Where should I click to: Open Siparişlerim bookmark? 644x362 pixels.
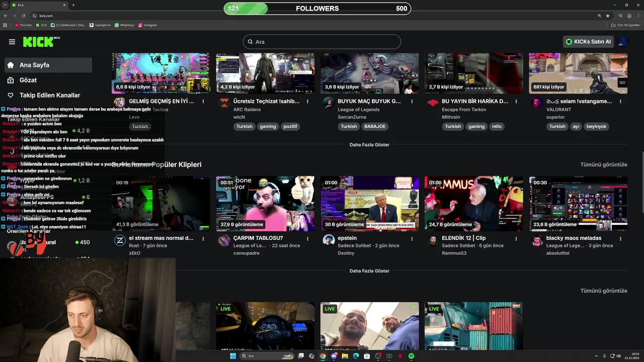[100, 25]
